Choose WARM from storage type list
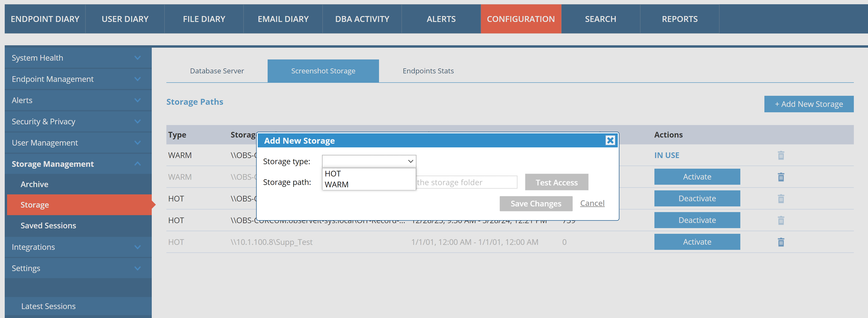868x318 pixels. pyautogui.click(x=337, y=185)
